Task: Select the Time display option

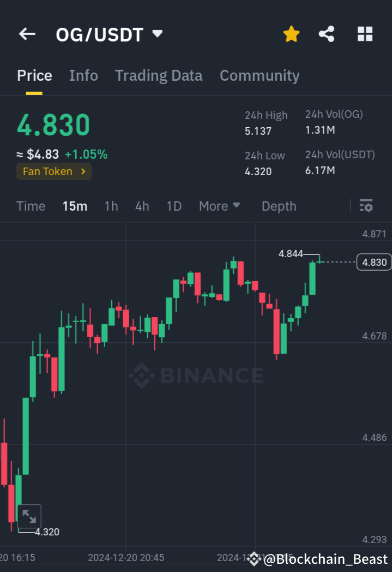Action: (31, 206)
